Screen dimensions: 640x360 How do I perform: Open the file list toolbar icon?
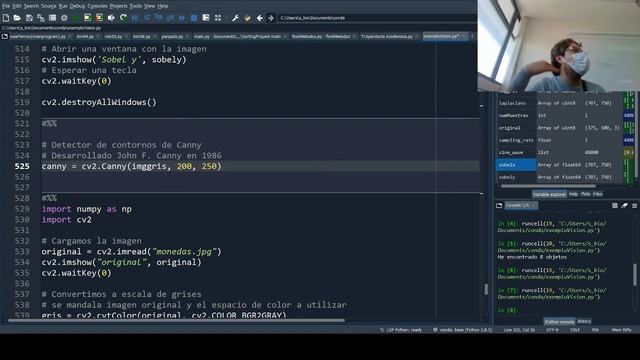(52, 18)
